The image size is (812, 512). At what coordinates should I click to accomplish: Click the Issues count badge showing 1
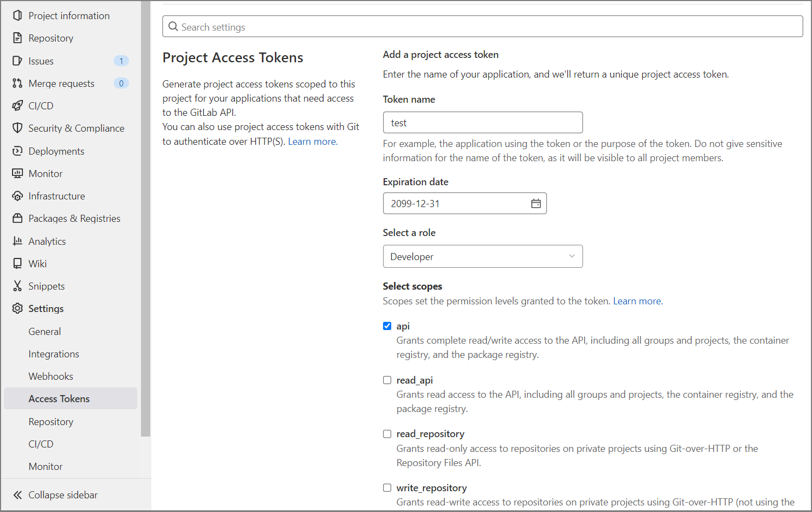pos(121,61)
